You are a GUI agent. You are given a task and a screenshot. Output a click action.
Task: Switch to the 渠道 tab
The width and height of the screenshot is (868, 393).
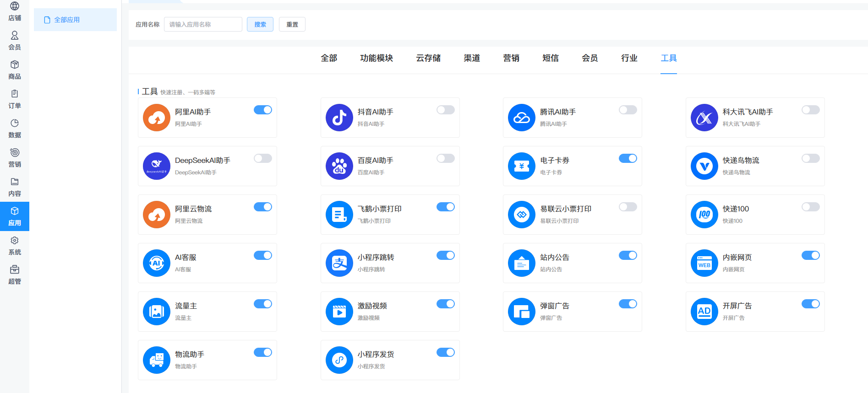coord(472,58)
